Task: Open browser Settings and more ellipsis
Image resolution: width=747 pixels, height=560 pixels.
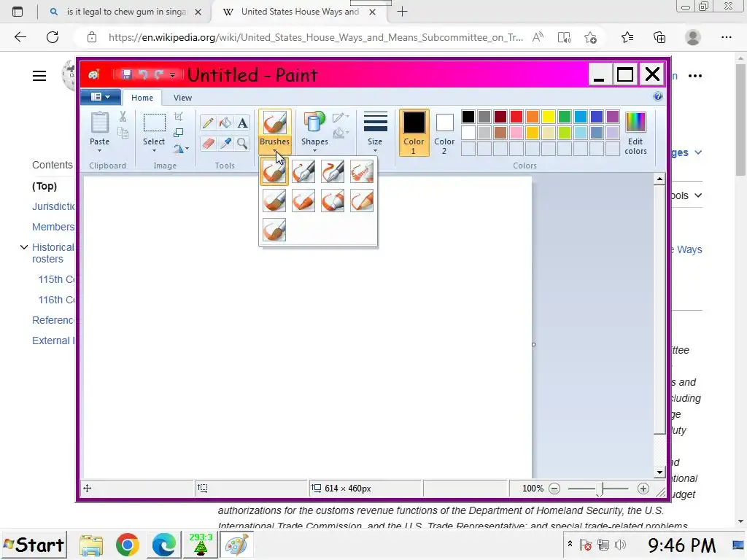Action: pos(726,37)
